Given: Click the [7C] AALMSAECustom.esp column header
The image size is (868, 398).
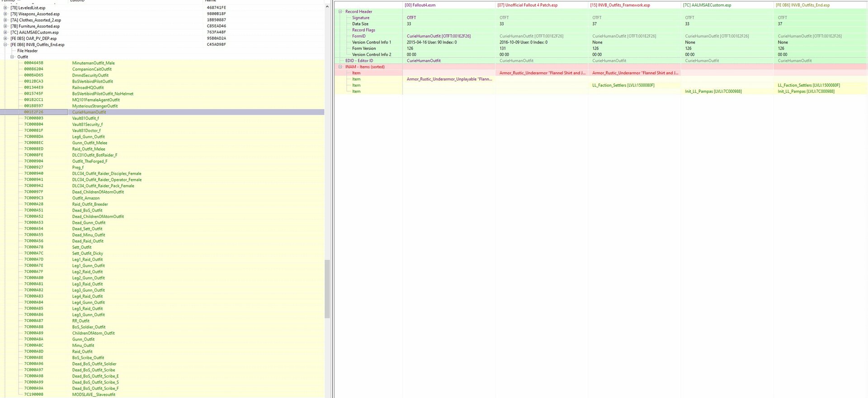Looking at the screenshot, I should click(x=707, y=5).
